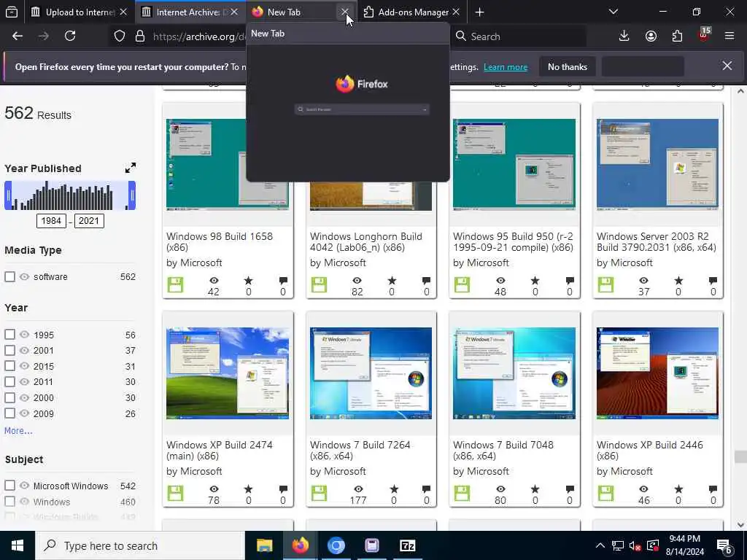Click reviews comment icon on Windows XP Build 2446
Image resolution: width=747 pixels, height=560 pixels.
pyautogui.click(x=713, y=489)
